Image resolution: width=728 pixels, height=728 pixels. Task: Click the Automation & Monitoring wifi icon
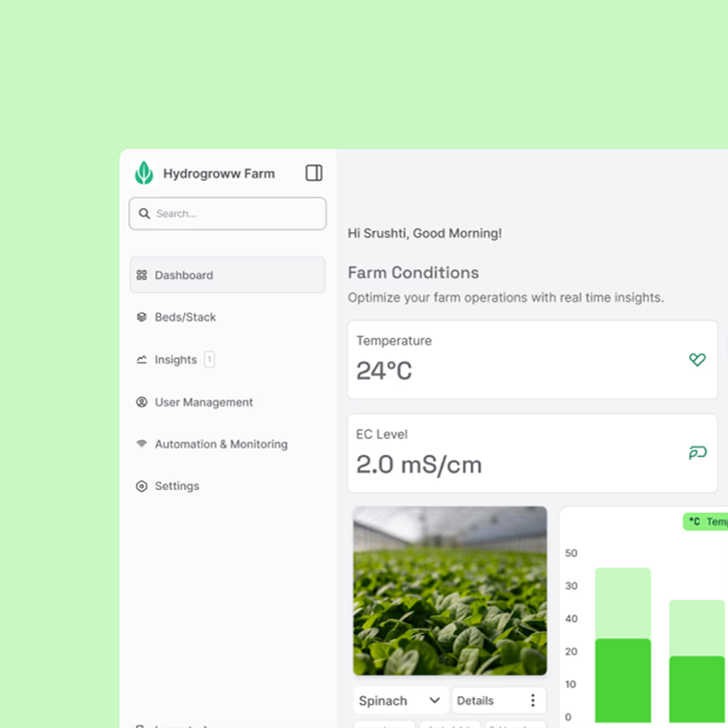click(141, 443)
